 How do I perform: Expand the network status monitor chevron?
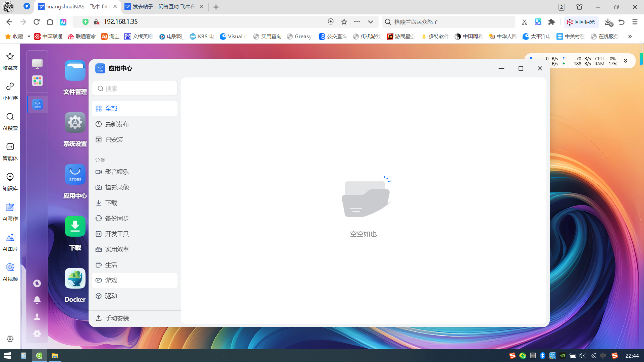626,61
